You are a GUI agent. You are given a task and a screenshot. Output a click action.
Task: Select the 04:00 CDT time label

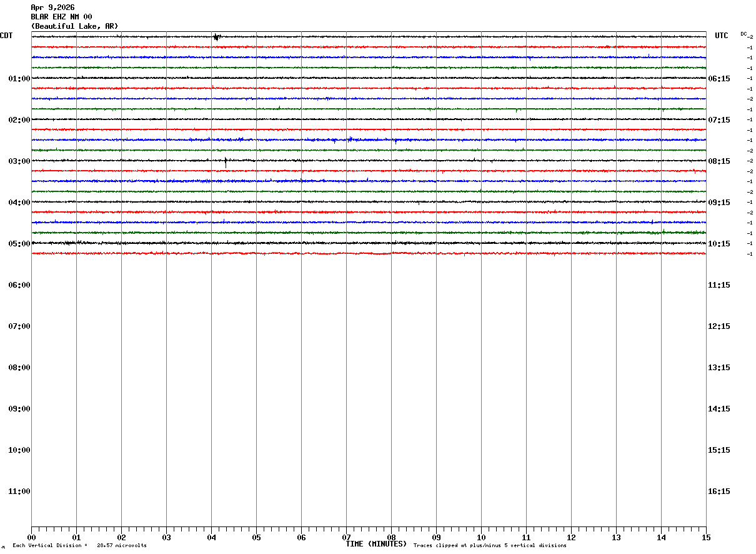tap(19, 203)
